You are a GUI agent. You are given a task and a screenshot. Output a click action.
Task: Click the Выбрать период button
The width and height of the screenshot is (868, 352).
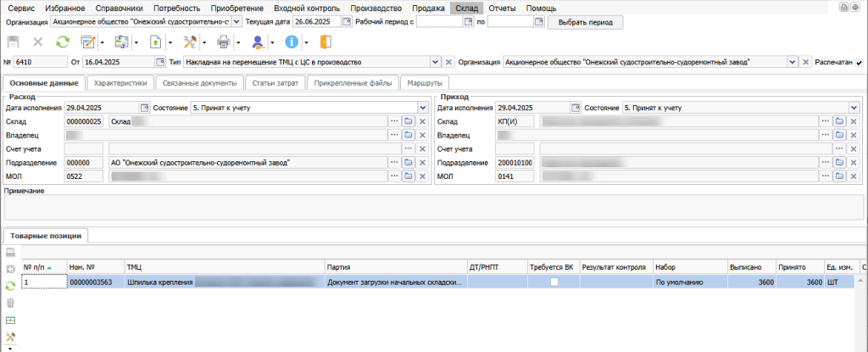[585, 22]
